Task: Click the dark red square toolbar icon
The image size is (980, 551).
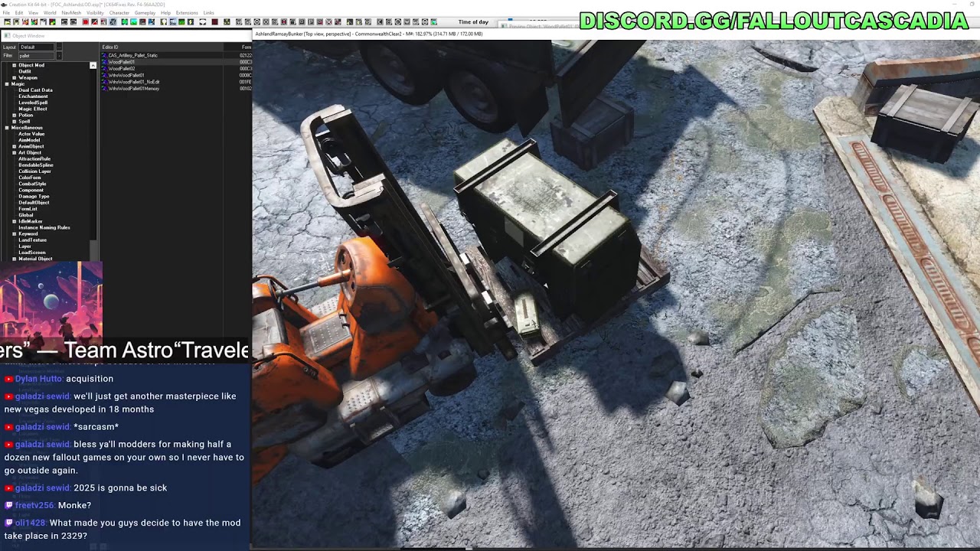Action: click(x=214, y=22)
